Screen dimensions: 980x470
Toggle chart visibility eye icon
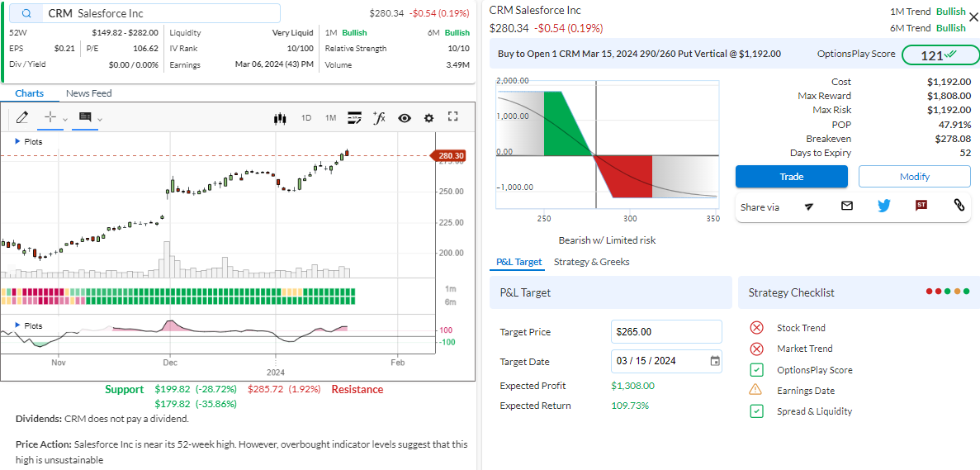coord(405,117)
